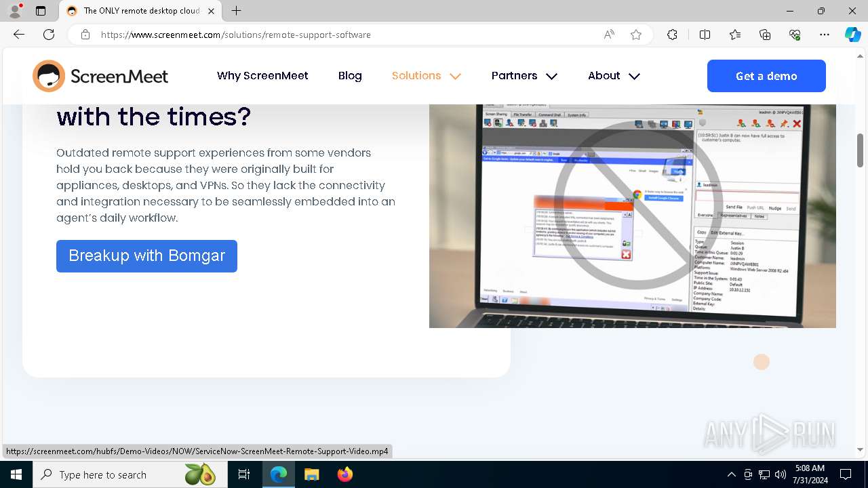View site information lock icon
The image size is (868, 488).
(85, 35)
